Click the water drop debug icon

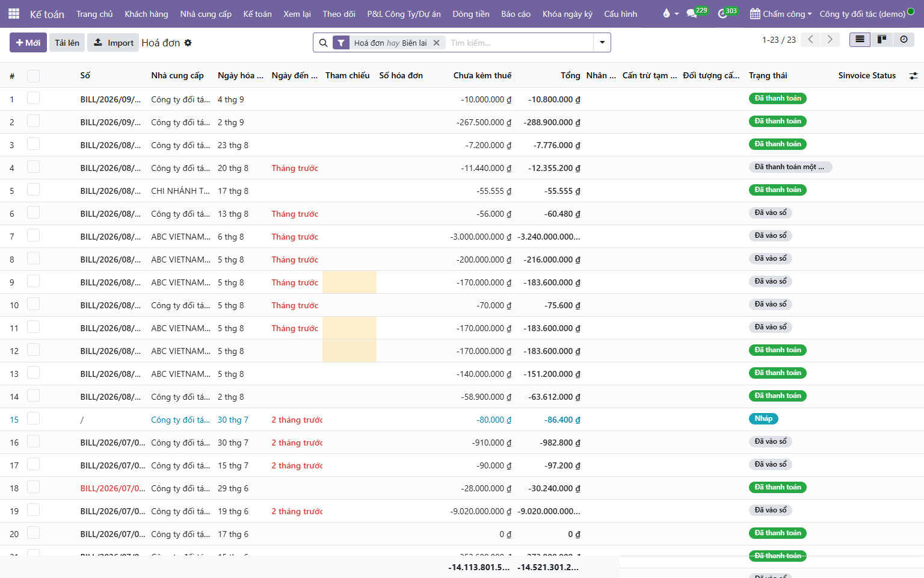pyautogui.click(x=667, y=13)
